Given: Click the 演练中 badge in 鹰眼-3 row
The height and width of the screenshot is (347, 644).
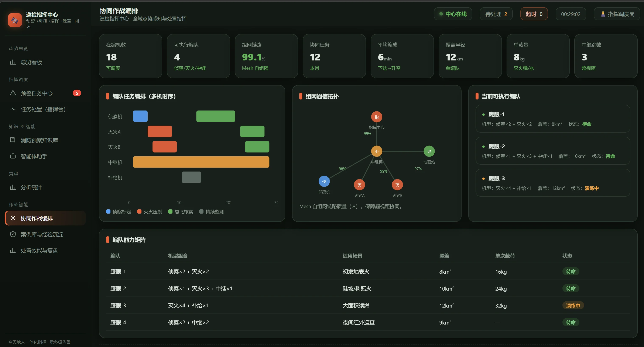Looking at the screenshot, I should [573, 305].
